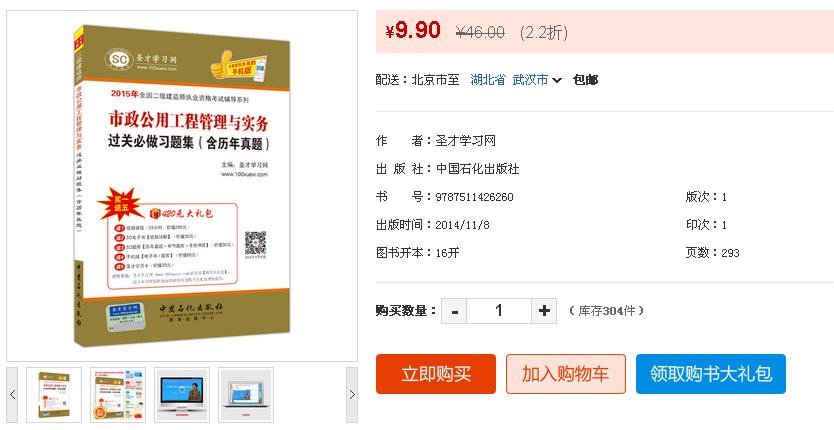Focus the purchase quantity input field

click(499, 311)
